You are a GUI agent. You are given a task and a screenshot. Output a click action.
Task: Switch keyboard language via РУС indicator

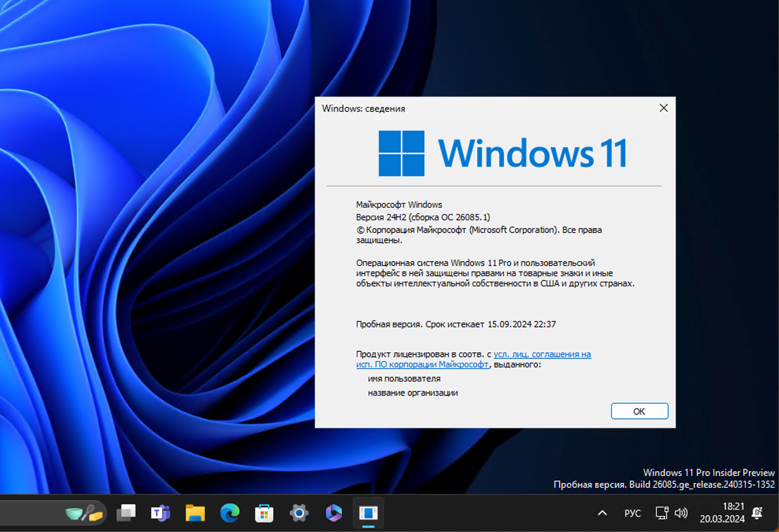(x=632, y=513)
